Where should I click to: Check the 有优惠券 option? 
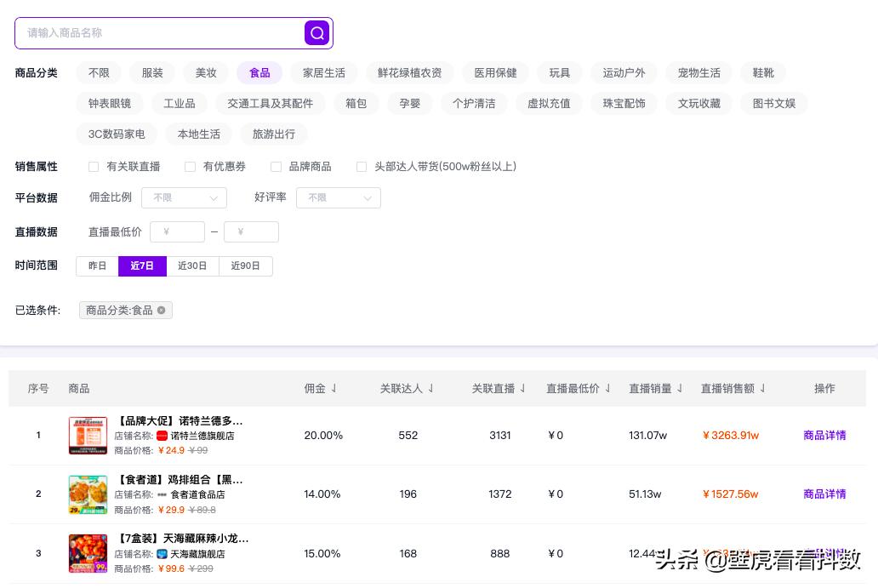point(190,167)
